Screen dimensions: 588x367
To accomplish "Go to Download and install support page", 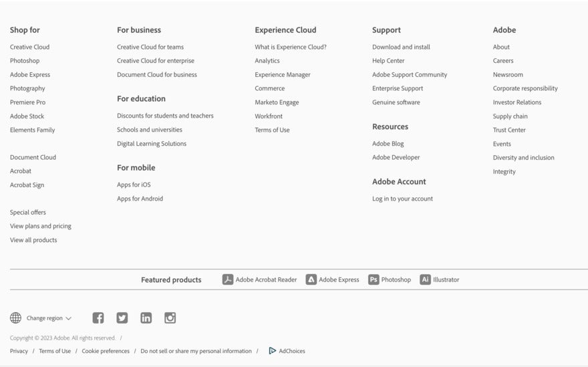I will click(x=402, y=47).
